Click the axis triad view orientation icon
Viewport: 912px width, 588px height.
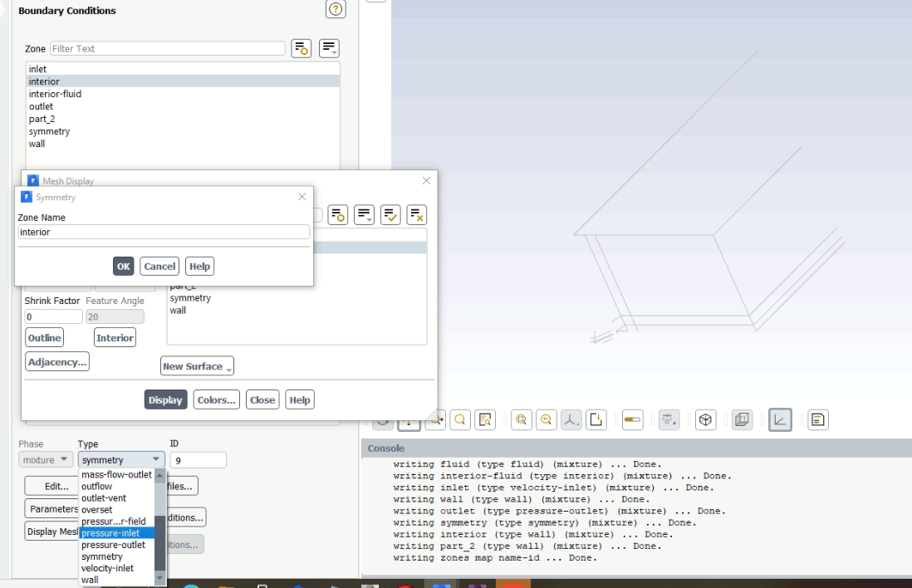pyautogui.click(x=571, y=420)
